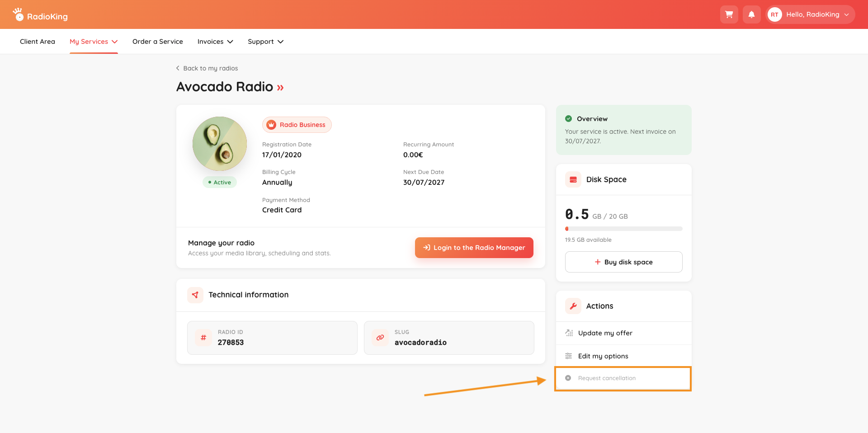Screen dimensions: 868x433
Task: Click the Technical information paper plane icon
Action: 195,295
